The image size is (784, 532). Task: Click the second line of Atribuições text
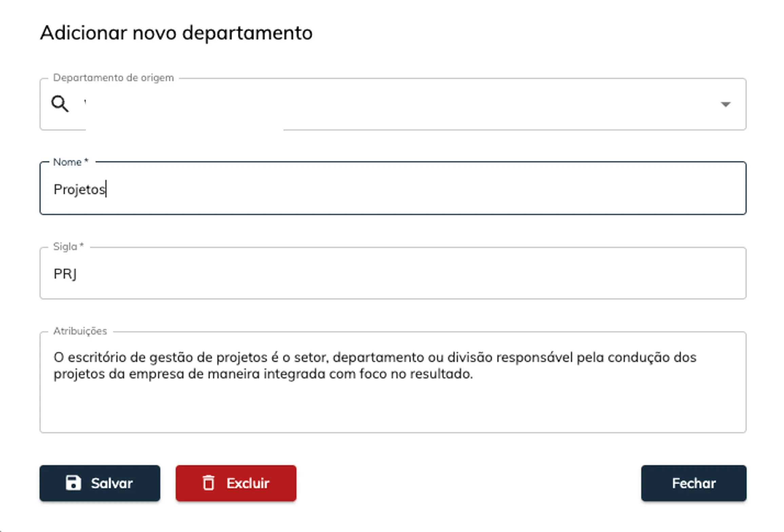click(263, 374)
